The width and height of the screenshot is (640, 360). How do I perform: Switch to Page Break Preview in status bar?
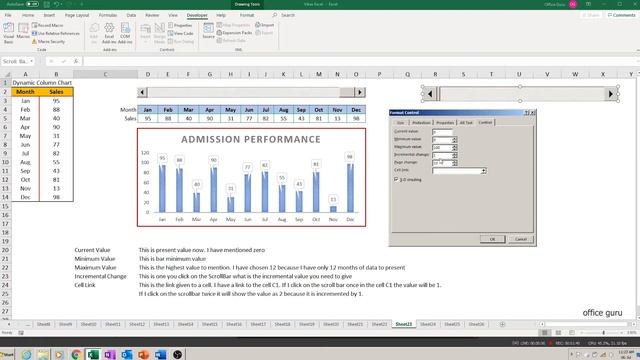[571, 333]
